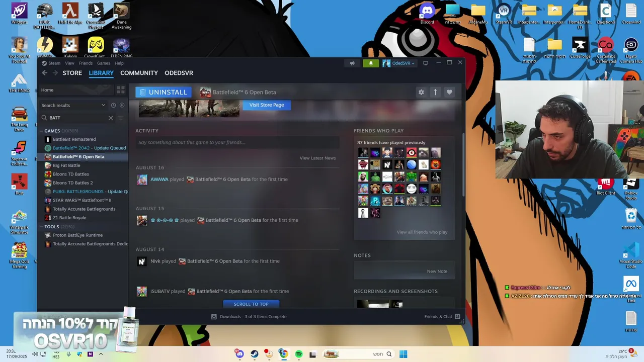This screenshot has width=644, height=362.
Task: Open Friends & Chat panel icon
Action: (457, 317)
